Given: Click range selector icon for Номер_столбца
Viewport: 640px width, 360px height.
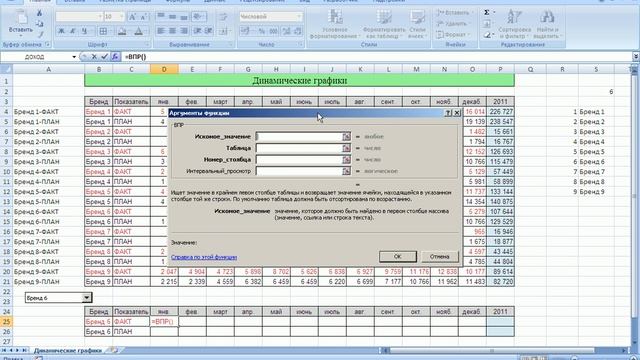Looking at the screenshot, I should pos(347,160).
